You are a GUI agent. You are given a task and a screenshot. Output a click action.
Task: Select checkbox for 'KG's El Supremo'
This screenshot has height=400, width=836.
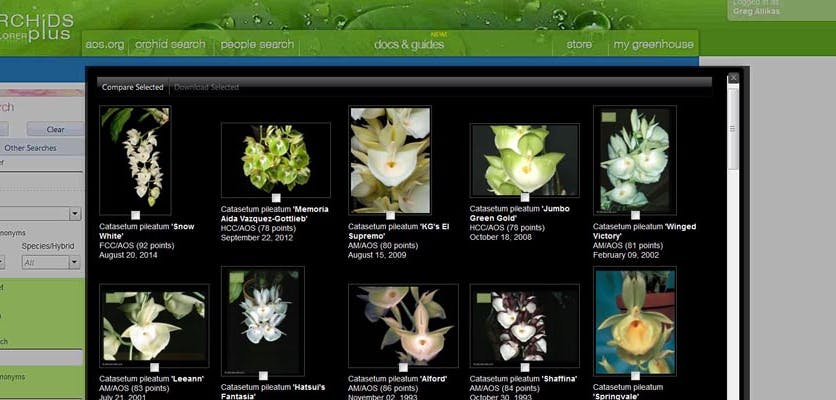pos(390,215)
